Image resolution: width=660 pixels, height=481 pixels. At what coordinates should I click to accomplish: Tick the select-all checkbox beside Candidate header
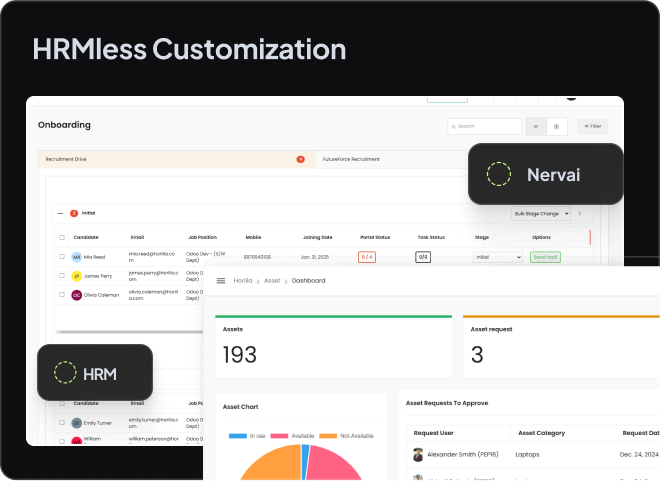click(62, 238)
